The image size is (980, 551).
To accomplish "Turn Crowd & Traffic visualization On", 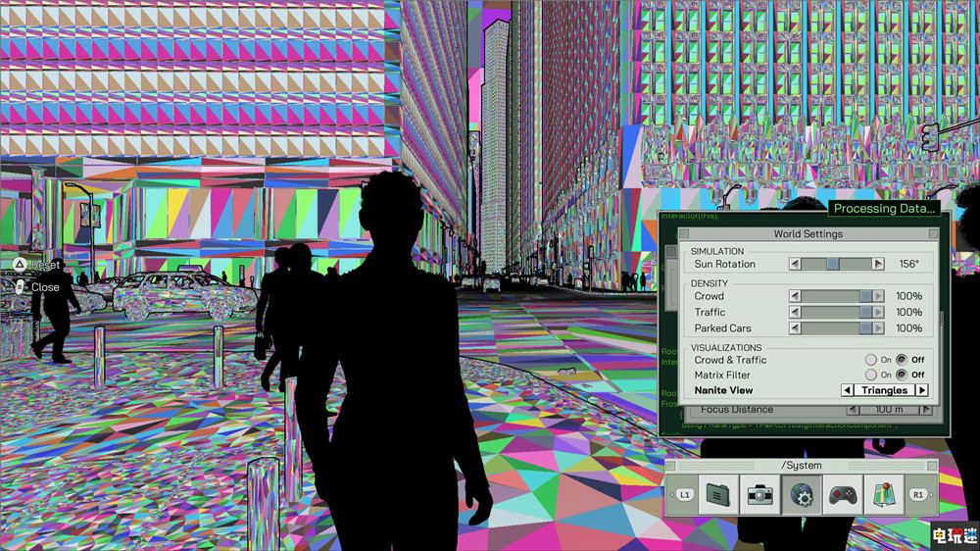I will click(871, 360).
